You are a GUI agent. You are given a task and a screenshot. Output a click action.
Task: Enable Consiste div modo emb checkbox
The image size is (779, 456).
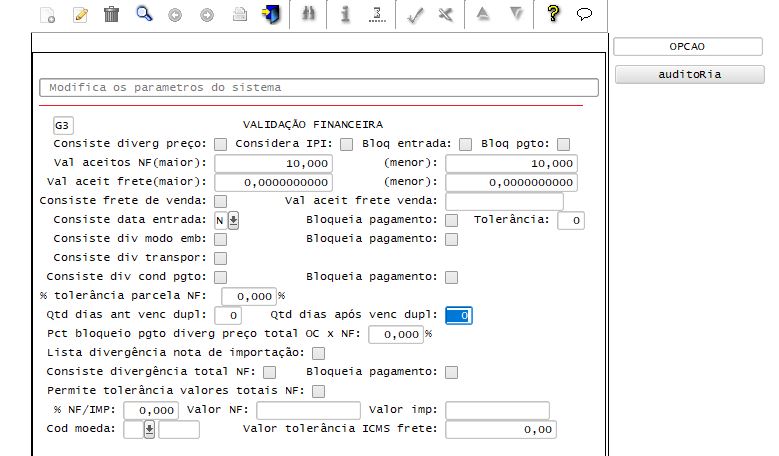tap(221, 239)
